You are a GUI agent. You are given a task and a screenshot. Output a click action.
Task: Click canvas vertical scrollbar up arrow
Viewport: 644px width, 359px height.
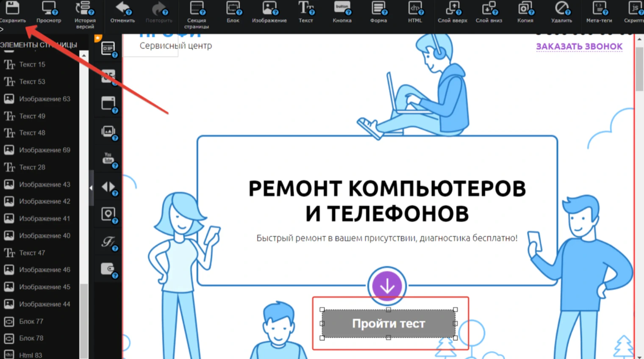click(x=639, y=39)
